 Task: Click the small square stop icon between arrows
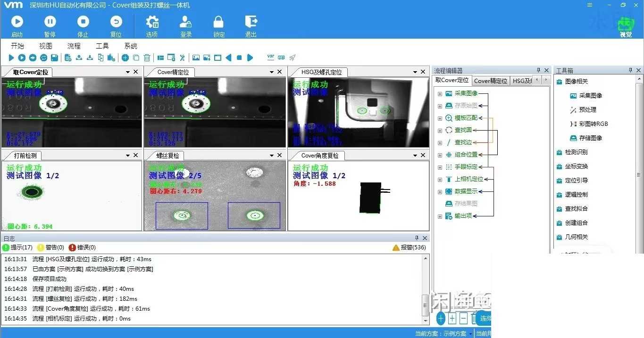coord(239,58)
